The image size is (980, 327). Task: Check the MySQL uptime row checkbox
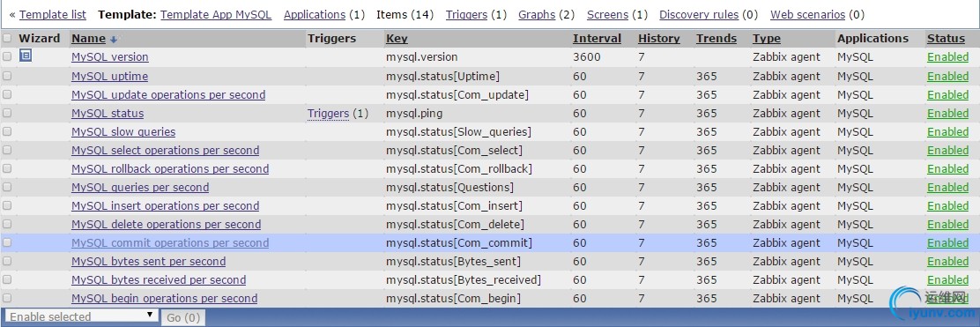coord(7,76)
